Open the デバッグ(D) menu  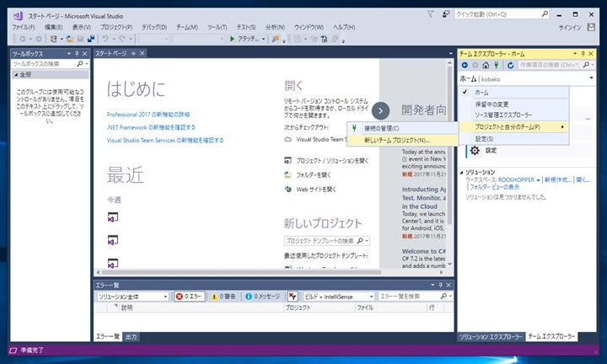[154, 27]
